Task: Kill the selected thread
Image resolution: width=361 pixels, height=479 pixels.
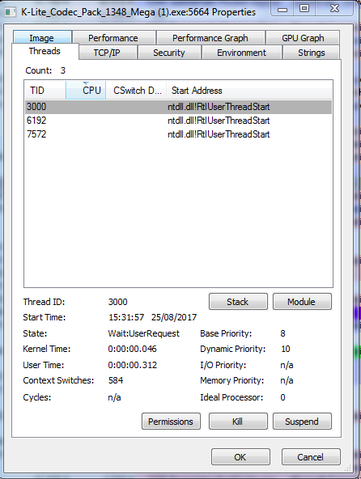Action: pos(238,422)
